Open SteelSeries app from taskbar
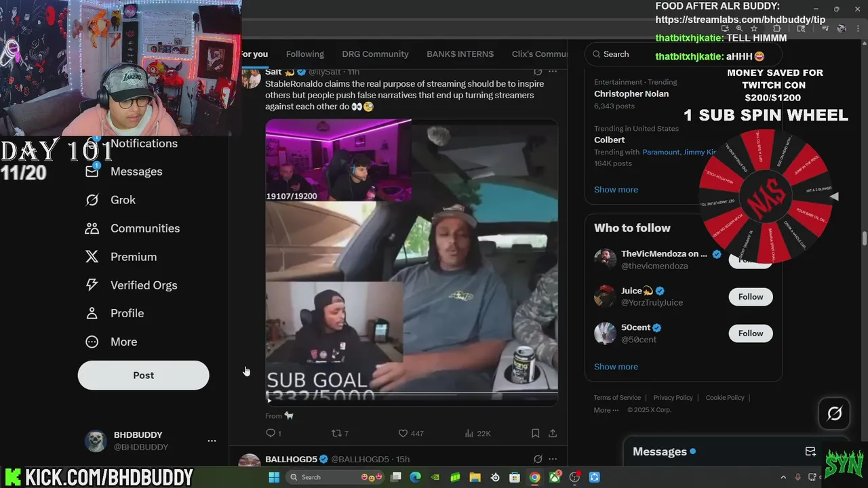This screenshot has height=488, width=868. 495,477
